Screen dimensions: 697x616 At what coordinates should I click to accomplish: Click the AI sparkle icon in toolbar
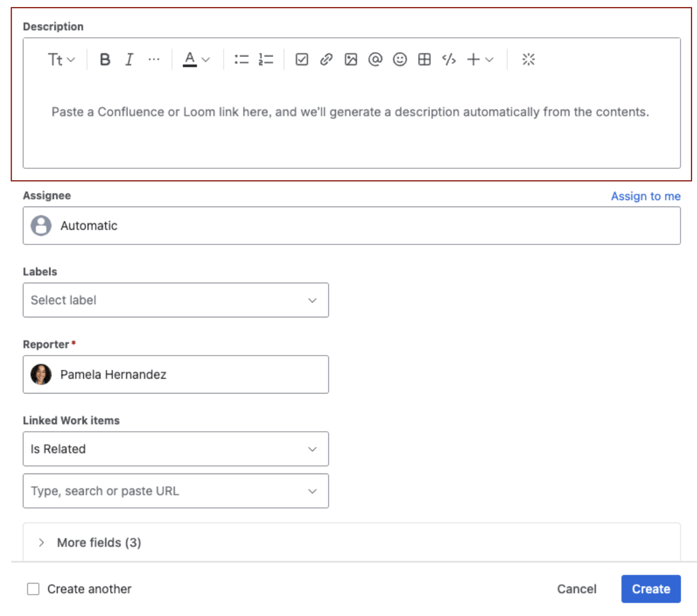tap(528, 59)
